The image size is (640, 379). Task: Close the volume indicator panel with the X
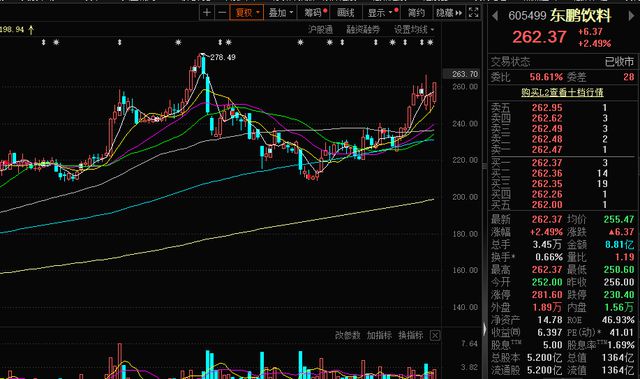click(435, 335)
